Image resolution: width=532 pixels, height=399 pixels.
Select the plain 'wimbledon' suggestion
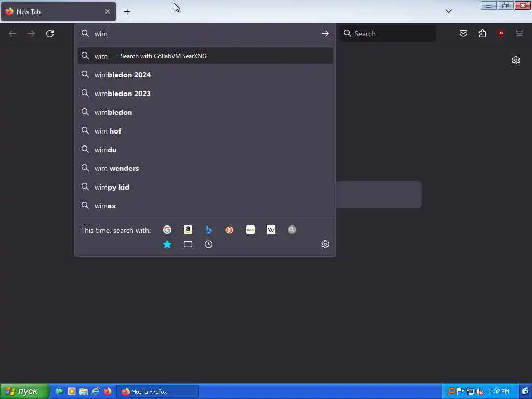point(205,112)
